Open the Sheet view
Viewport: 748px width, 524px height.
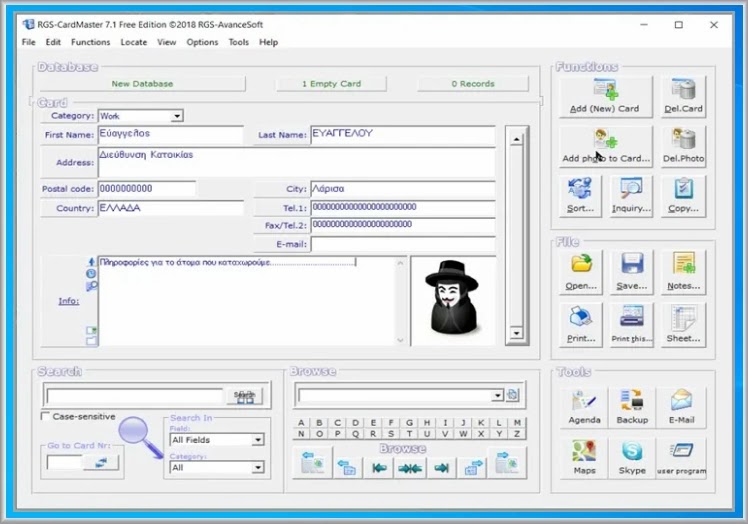(683, 325)
